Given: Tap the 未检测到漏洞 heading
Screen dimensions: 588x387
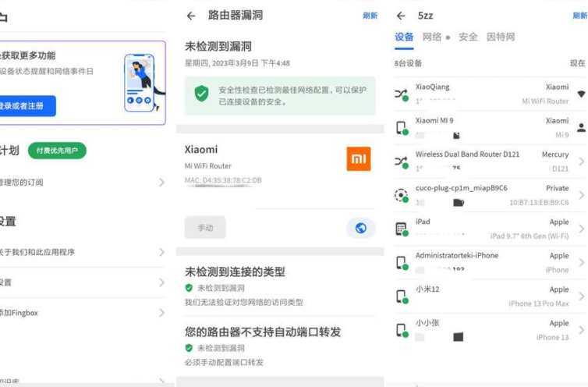Looking at the screenshot, I should [x=218, y=47].
